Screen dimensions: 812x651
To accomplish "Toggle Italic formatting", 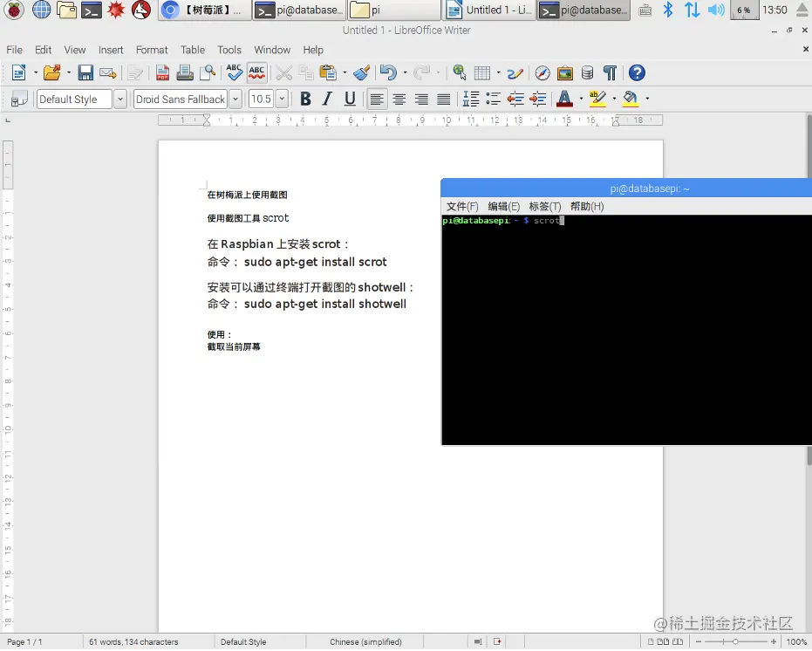I will (x=327, y=99).
